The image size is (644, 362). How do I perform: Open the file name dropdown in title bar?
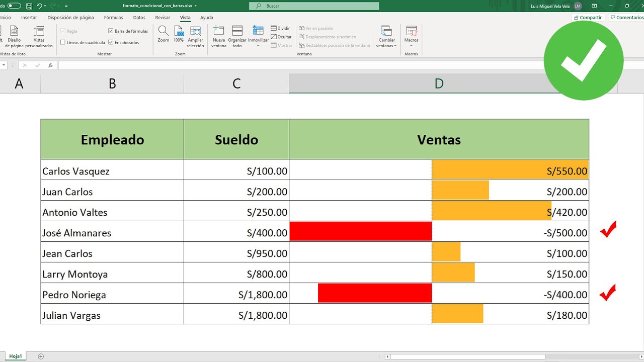[x=195, y=6]
